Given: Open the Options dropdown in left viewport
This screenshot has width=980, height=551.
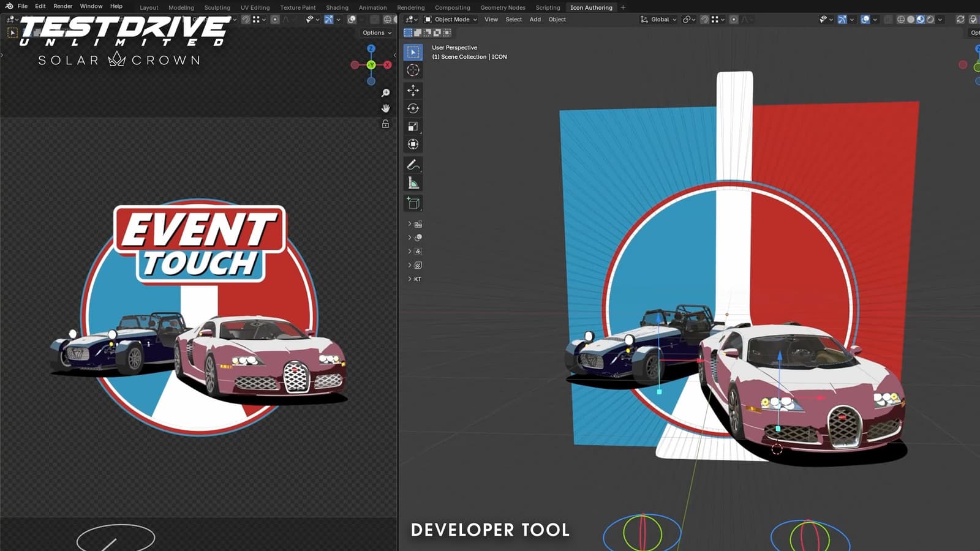Looking at the screenshot, I should [x=377, y=33].
